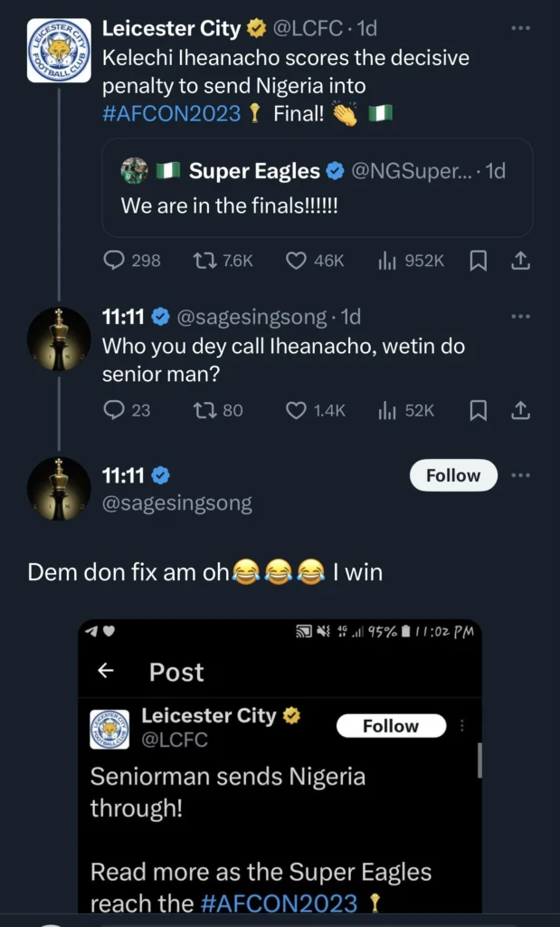Click the Follow button in the embedded screenshot
Viewport: 560px width, 927px height.
pos(391,726)
